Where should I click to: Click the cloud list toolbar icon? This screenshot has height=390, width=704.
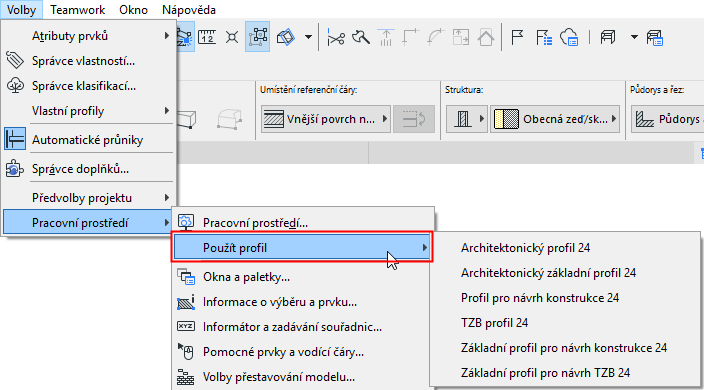pos(569,37)
